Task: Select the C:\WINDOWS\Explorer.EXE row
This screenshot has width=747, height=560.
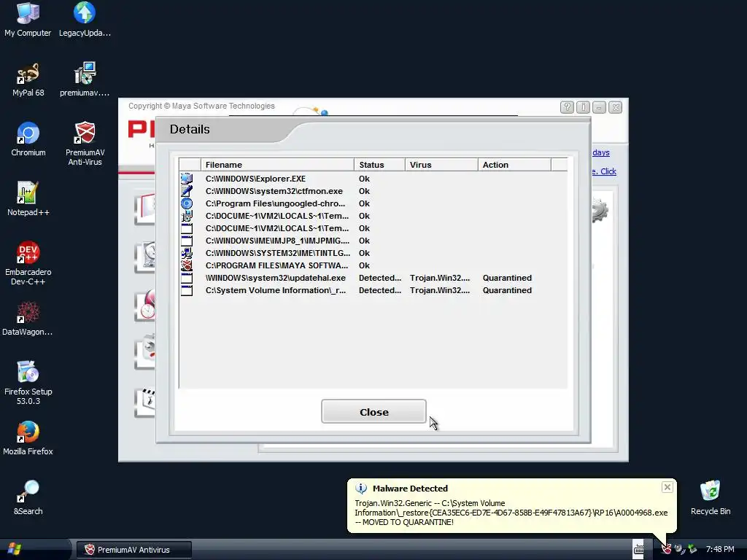Action: point(373,179)
